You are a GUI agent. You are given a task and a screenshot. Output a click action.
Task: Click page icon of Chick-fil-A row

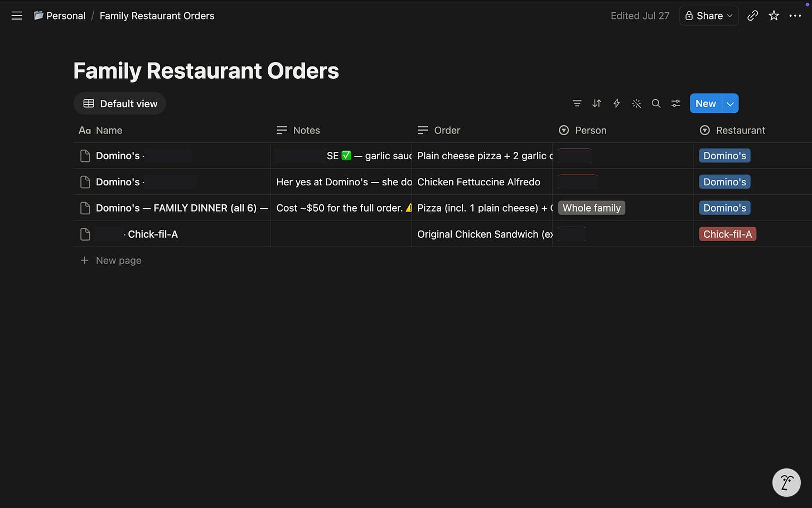[85, 234]
